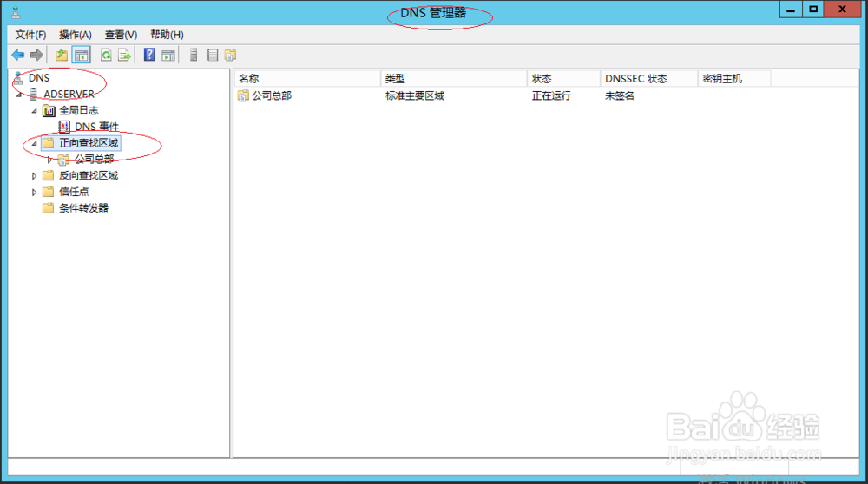Click the Up one level folder icon

click(62, 55)
